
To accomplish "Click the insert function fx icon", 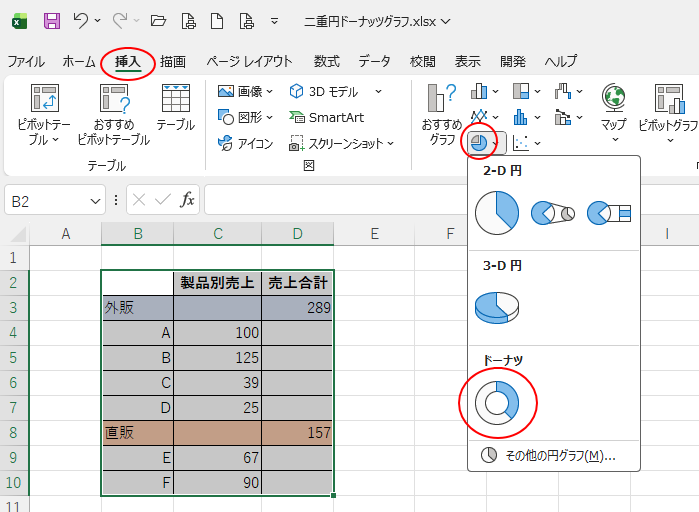I will click(x=187, y=200).
